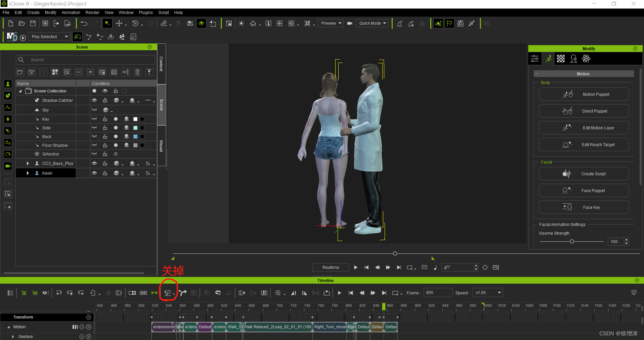Viewport: 644px width, 340px height.
Task: Collapse the Scene Collection
Action: click(x=20, y=91)
